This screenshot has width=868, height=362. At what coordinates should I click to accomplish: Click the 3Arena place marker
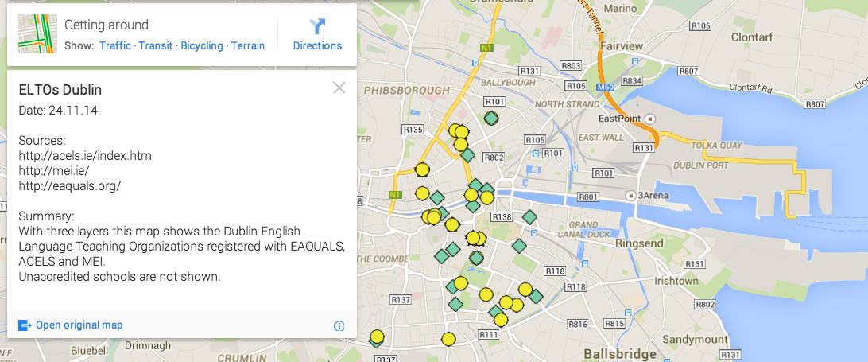pos(630,195)
